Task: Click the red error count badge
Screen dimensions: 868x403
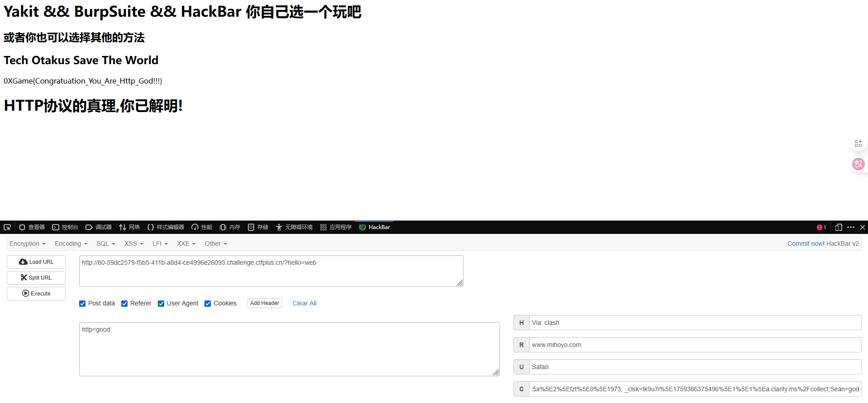Action: coord(821,227)
